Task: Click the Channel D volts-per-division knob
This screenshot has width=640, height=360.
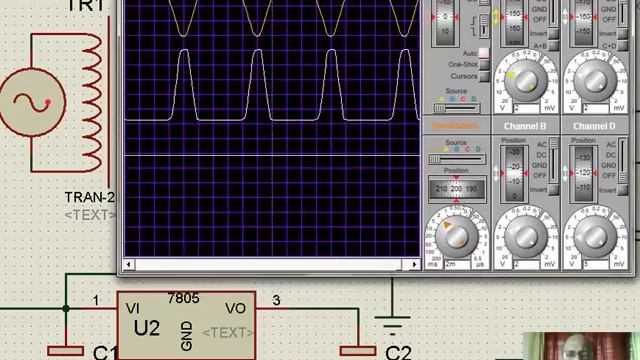Action: point(596,237)
